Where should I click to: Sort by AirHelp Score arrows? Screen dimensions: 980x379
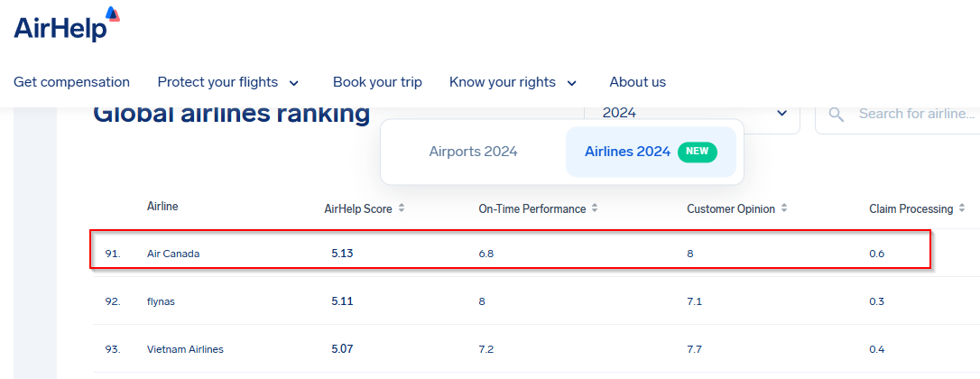402,208
